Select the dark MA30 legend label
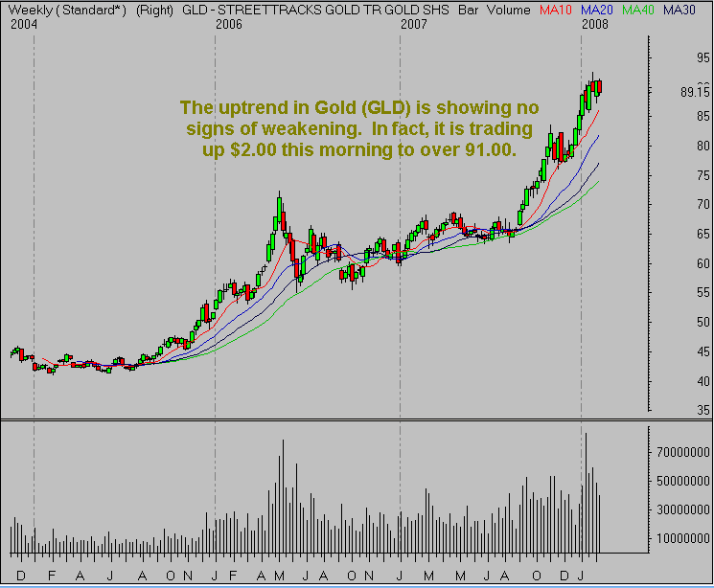Image resolution: width=714 pixels, height=588 pixels. pos(679,10)
